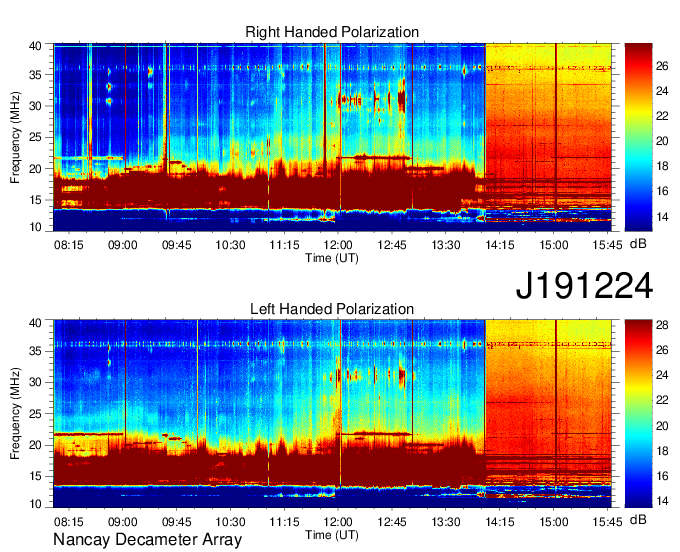
Task: Click the Left Handed panel's dB color bar
Action: [x=638, y=414]
